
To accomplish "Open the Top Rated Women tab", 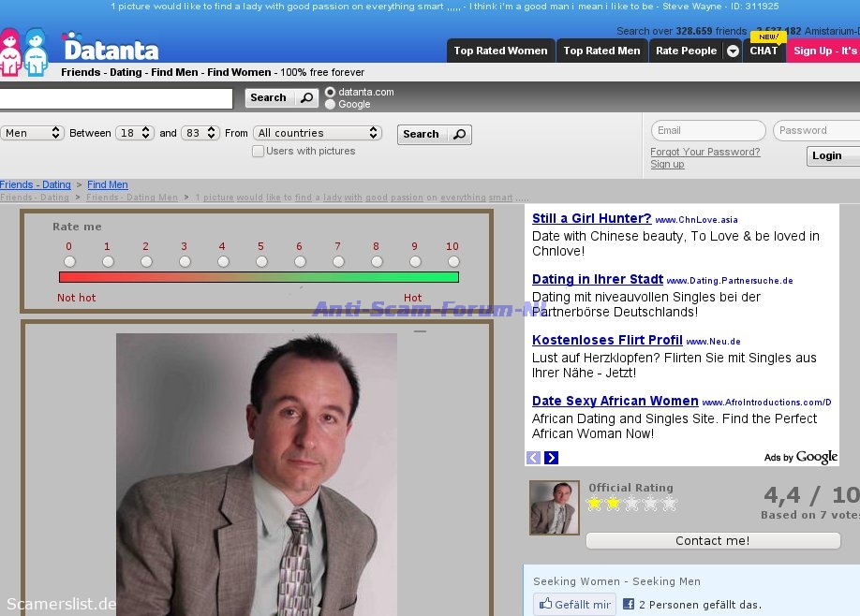I will coord(500,51).
